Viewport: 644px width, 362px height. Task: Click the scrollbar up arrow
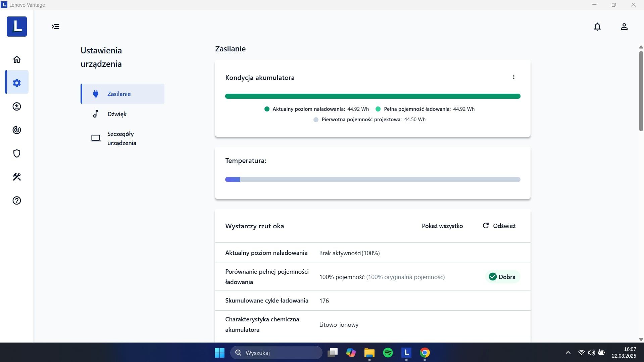(641, 47)
